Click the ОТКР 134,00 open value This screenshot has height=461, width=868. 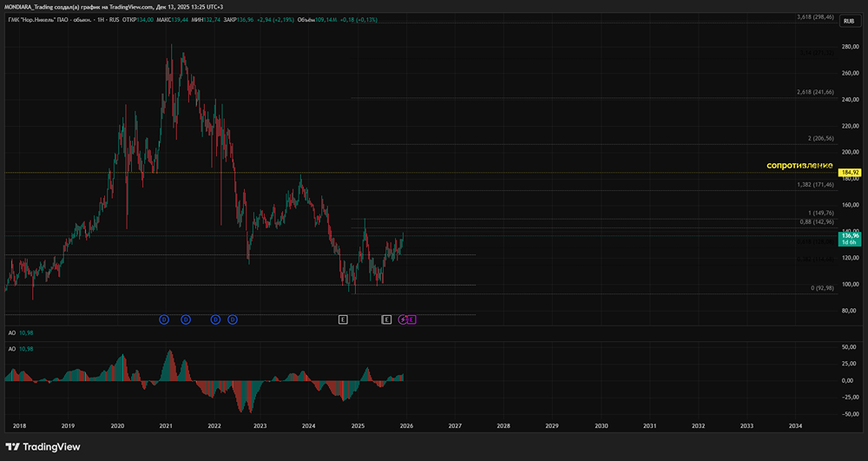pyautogui.click(x=138, y=20)
